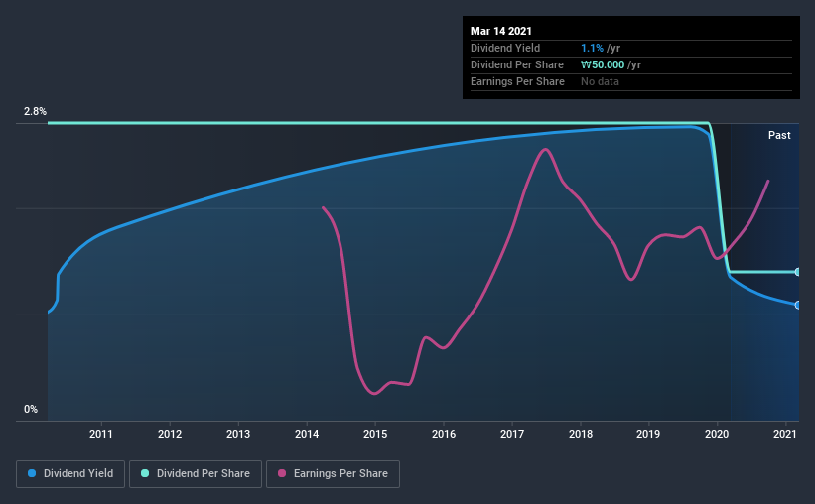Click the Mar 14 2021 tooltip date

[x=501, y=31]
